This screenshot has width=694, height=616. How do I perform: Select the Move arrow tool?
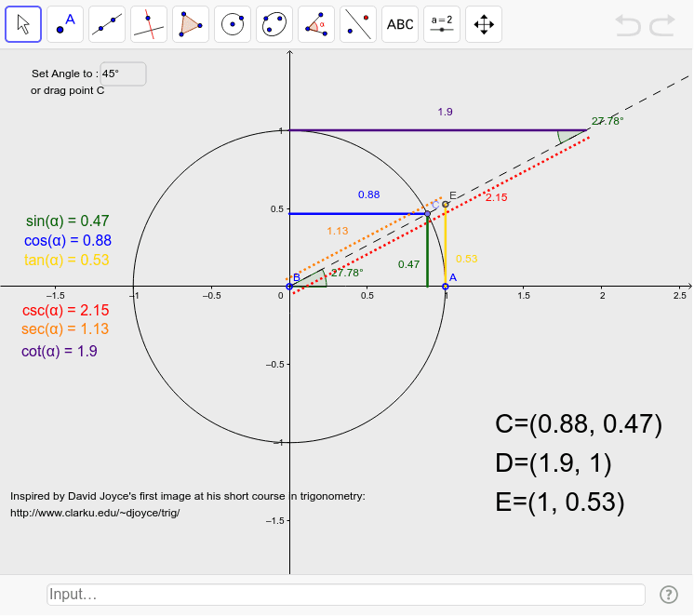(x=23, y=24)
